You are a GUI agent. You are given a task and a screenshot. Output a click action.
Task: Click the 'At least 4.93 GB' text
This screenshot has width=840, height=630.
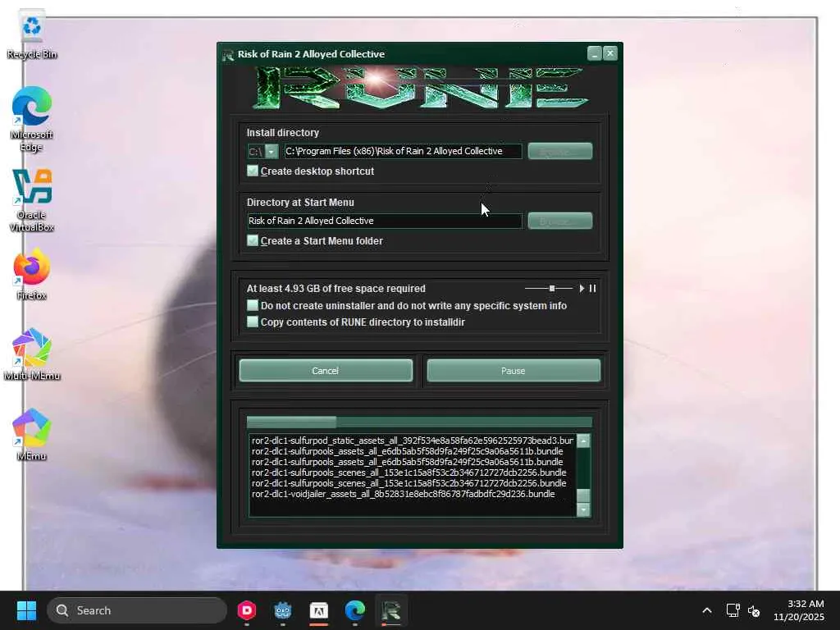[x=336, y=288]
